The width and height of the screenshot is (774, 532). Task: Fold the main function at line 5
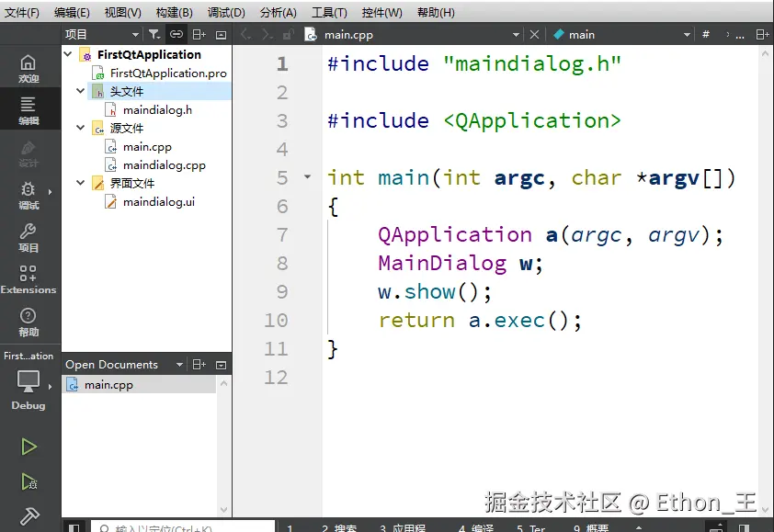pyautogui.click(x=308, y=176)
